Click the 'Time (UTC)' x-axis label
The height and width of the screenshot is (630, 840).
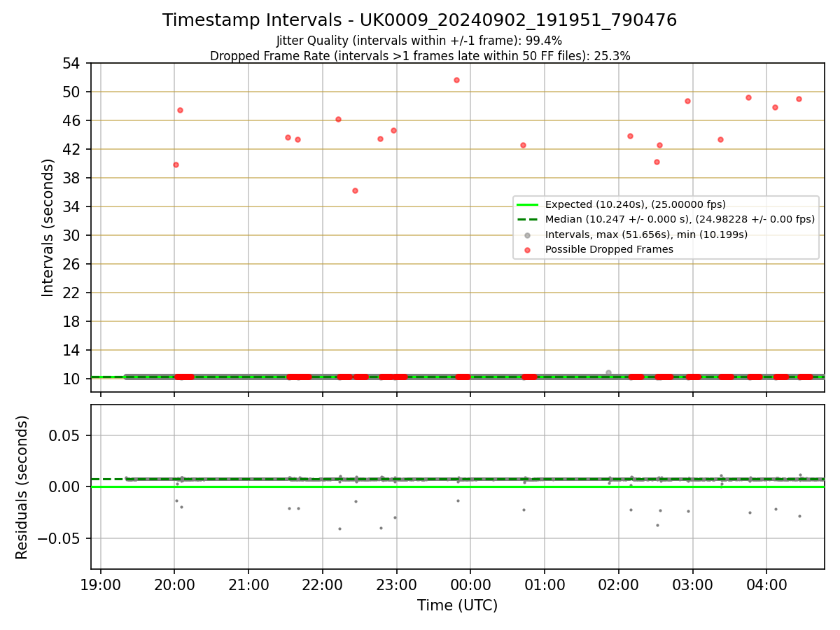tap(457, 605)
